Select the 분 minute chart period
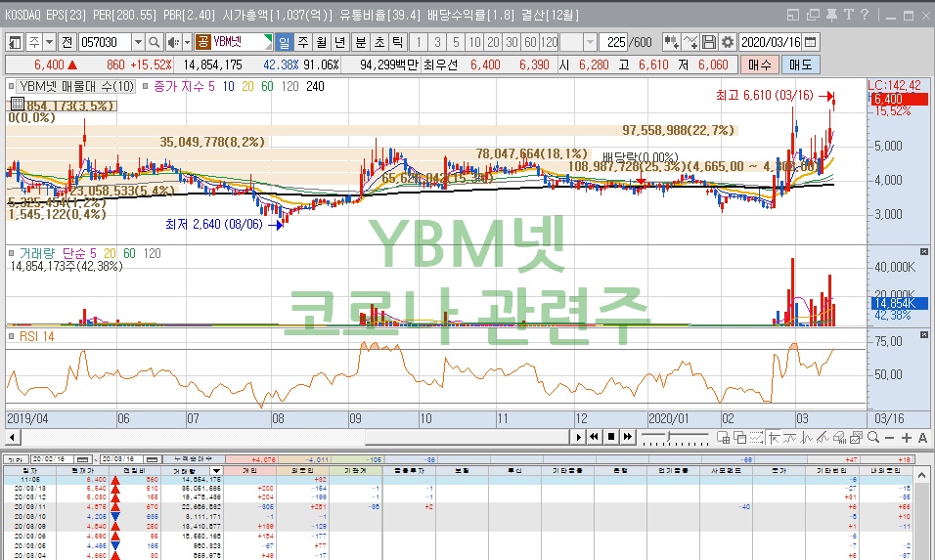935x560 pixels. point(361,42)
